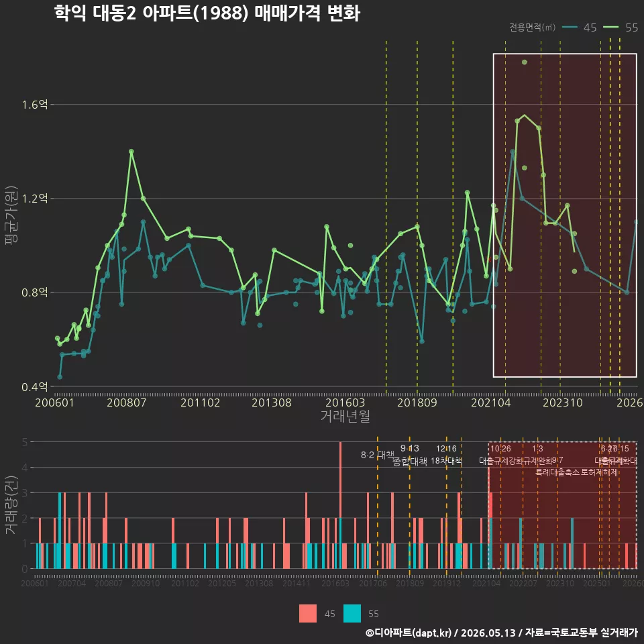This screenshot has width=644, height=644.
Task: Click 201912 on the volume chart's date axis
Action: [x=447, y=583]
